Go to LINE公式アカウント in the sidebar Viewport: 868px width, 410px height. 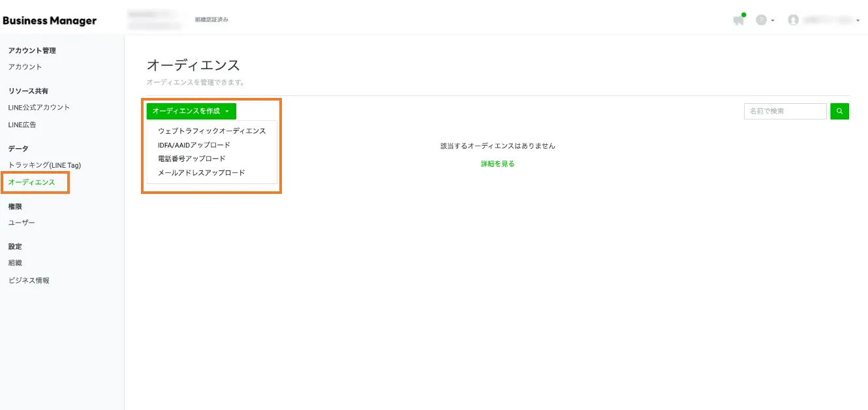click(x=39, y=107)
